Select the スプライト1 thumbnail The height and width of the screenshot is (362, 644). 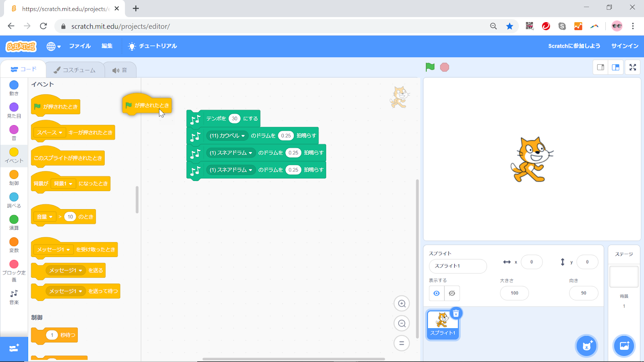point(443,325)
